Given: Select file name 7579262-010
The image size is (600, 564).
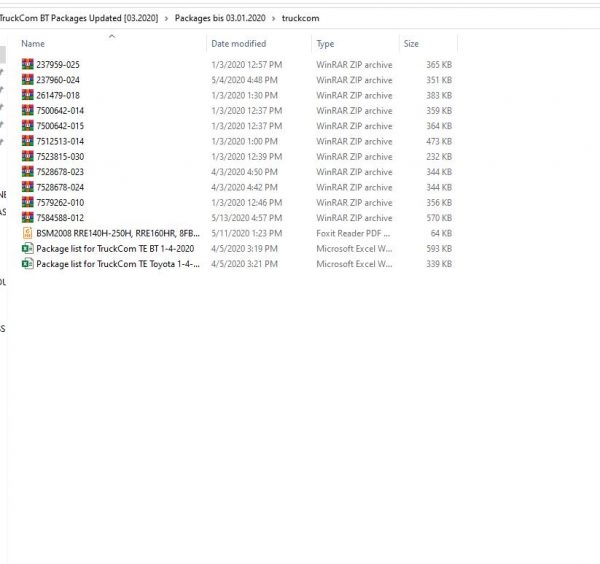Looking at the screenshot, I should pos(60,202).
